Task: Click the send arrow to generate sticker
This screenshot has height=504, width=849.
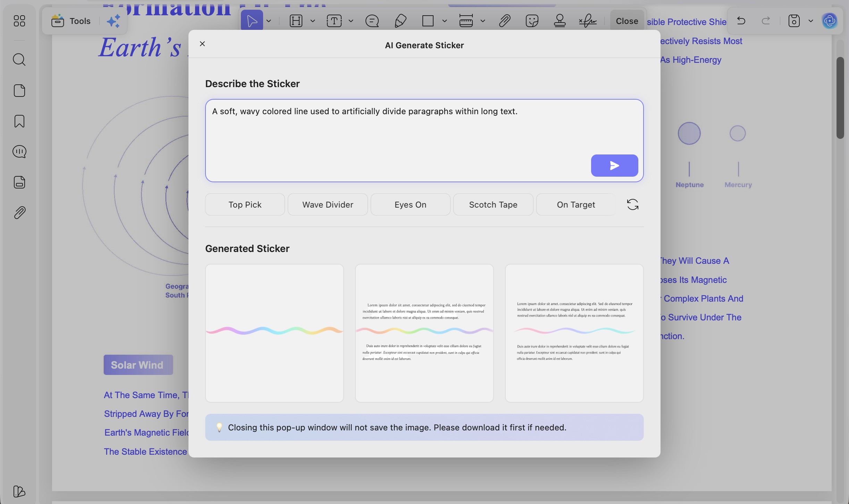Action: pos(614,166)
